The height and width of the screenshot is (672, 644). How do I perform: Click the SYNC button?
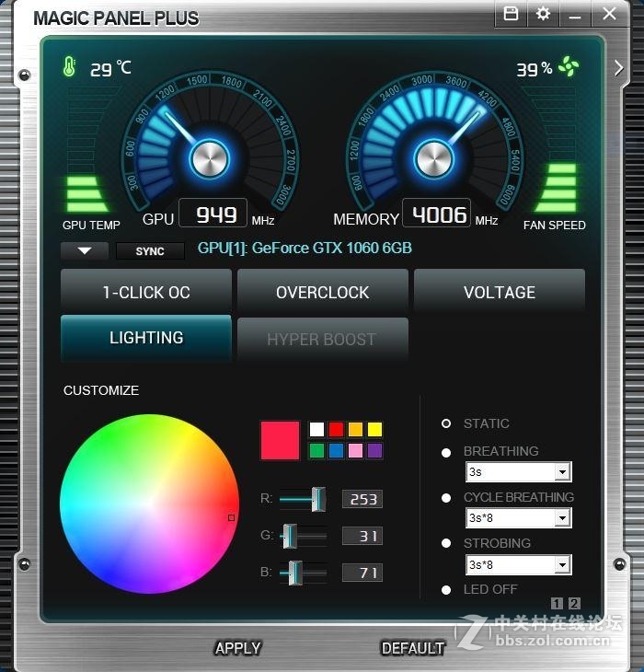pos(150,251)
